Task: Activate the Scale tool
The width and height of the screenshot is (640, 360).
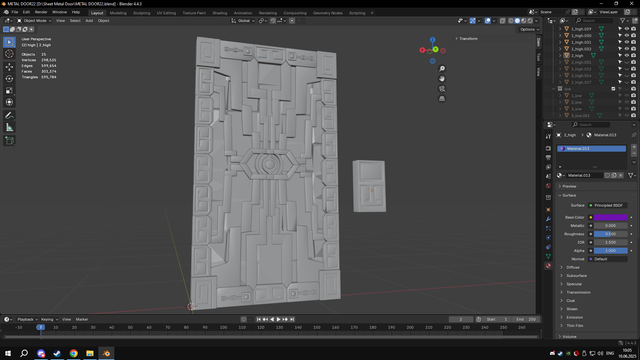Action: click(x=9, y=91)
